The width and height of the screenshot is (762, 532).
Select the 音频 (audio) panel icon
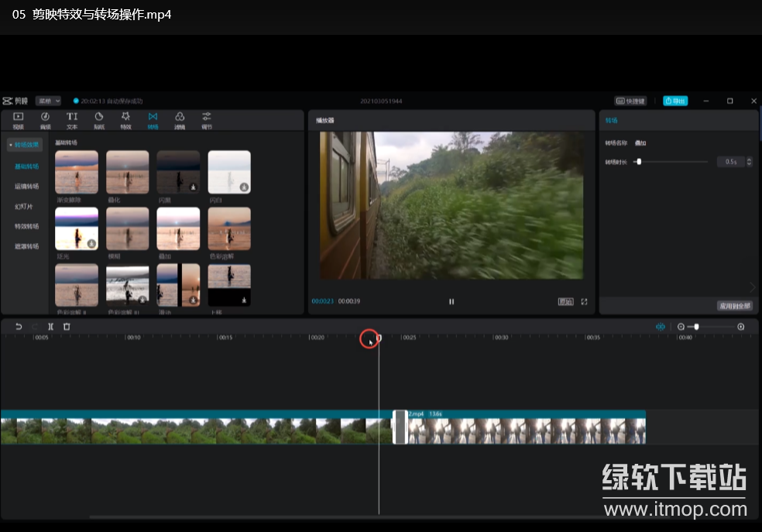click(45, 120)
